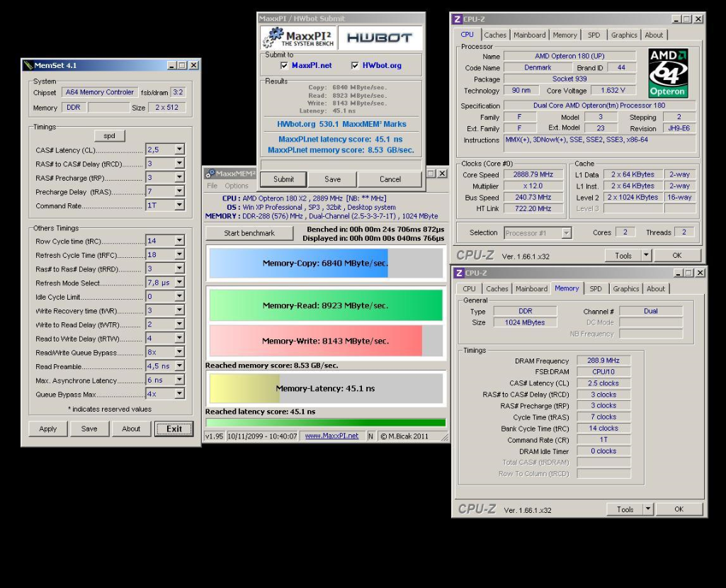Open RAS# Precharge (tRP) dropdown
Image resolution: width=726 pixels, height=588 pixels.
point(179,177)
